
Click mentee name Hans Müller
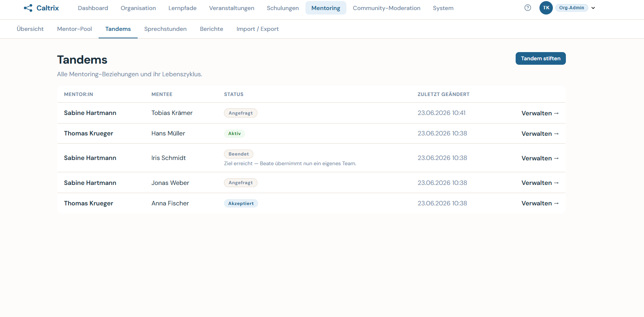(168, 134)
